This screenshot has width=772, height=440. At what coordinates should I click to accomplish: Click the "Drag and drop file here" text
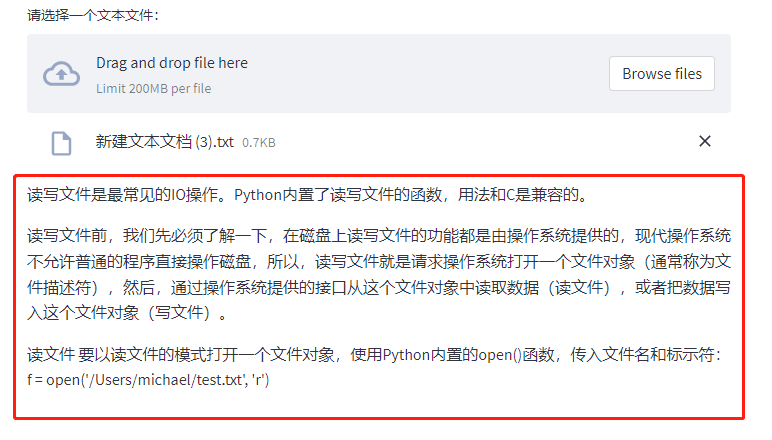[x=172, y=63]
